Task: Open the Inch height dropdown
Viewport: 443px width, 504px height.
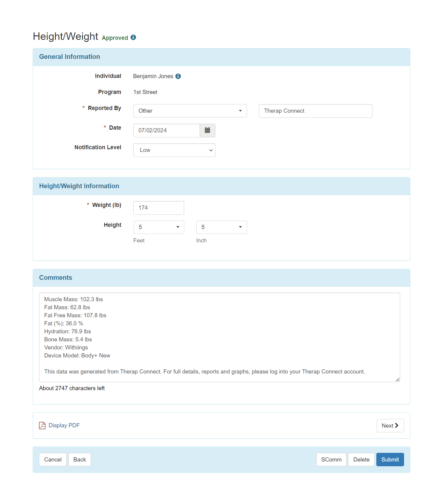Action: click(x=222, y=227)
